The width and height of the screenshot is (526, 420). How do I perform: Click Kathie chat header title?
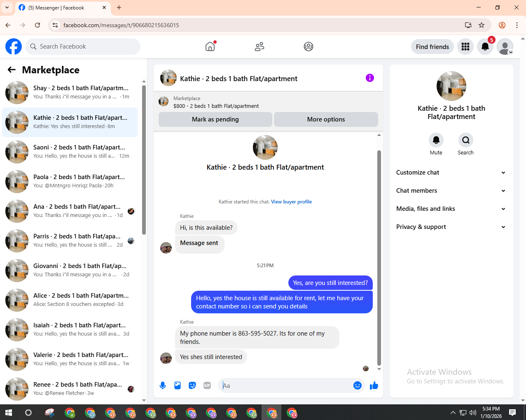tap(238, 79)
